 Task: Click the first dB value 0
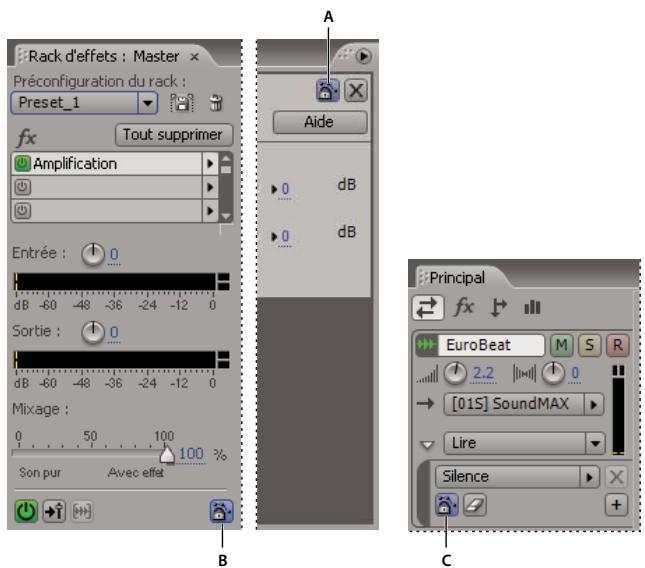click(x=285, y=189)
